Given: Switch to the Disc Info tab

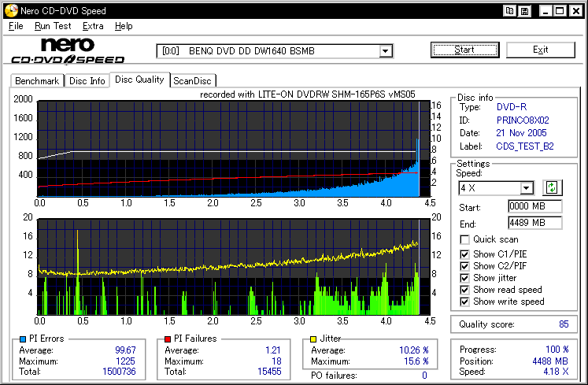Looking at the screenshot, I should pyautogui.click(x=87, y=81).
